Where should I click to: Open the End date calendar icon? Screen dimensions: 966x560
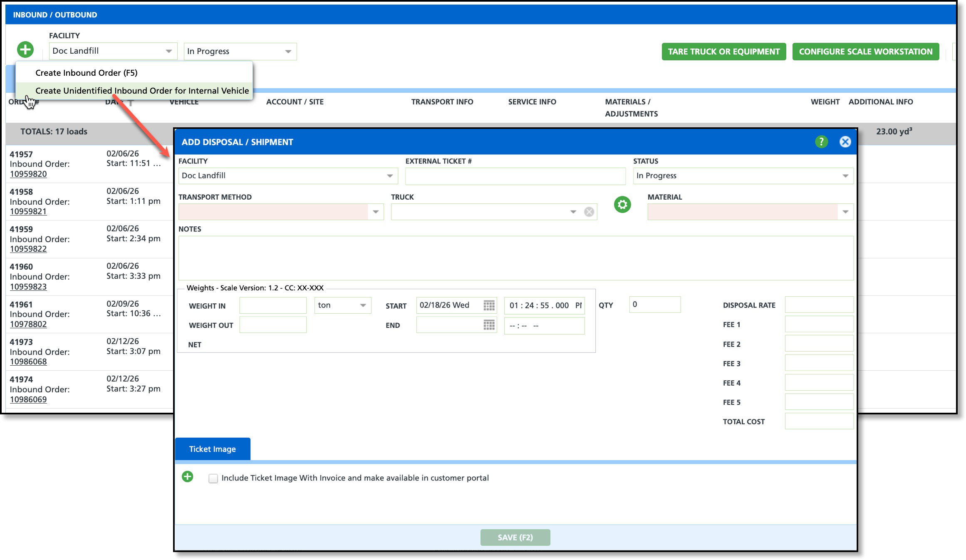[x=489, y=325]
